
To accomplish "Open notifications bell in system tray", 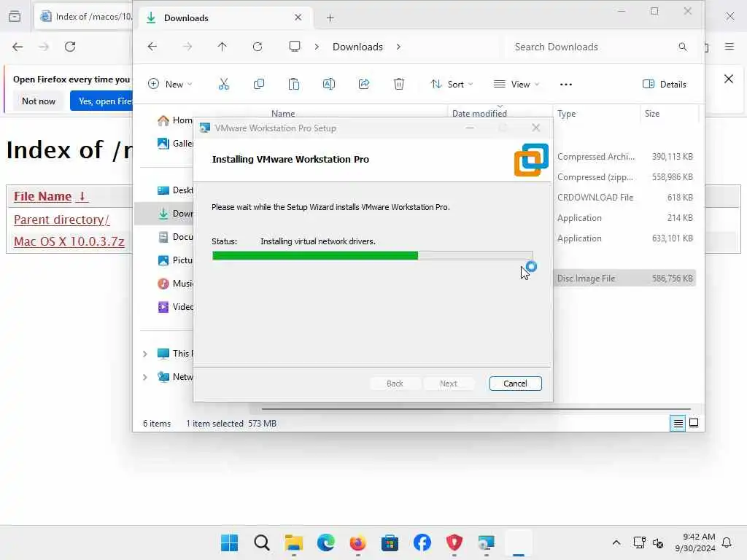I will [727, 542].
